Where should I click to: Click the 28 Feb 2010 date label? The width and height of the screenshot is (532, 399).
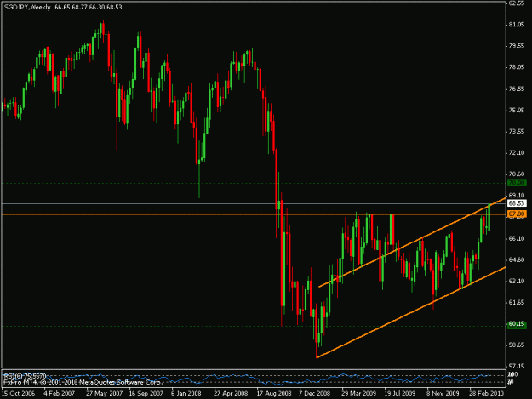point(487,394)
